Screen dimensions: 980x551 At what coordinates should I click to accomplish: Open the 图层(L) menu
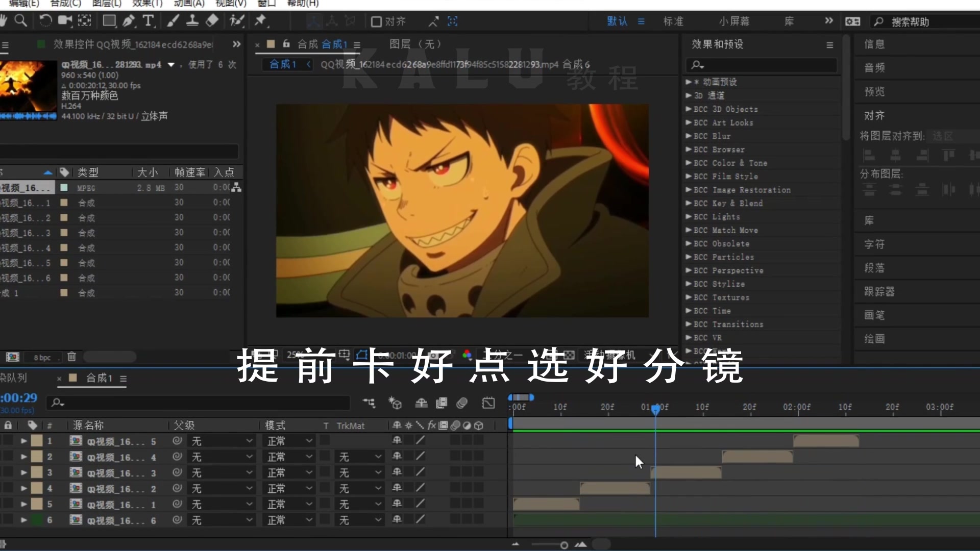[x=107, y=4]
